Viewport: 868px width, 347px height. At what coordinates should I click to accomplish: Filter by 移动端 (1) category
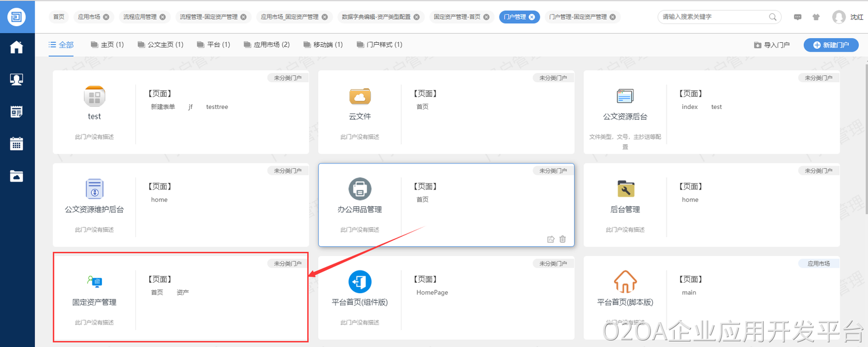point(322,45)
